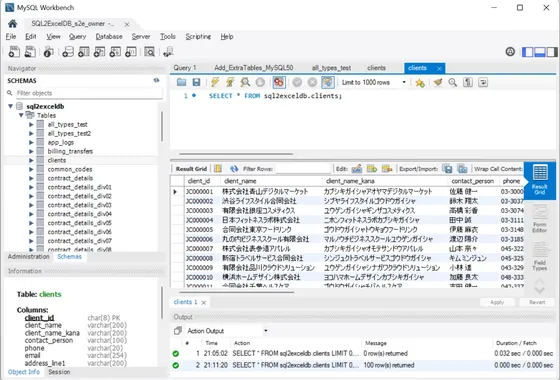Expand contract_details_div01 table node
This screenshot has height=380, width=560.
pos(31,187)
